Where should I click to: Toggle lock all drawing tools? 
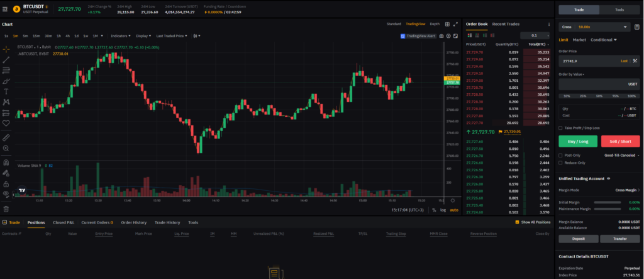(x=6, y=184)
